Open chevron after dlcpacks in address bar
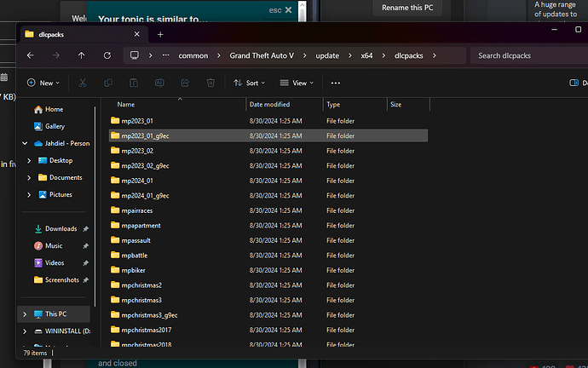The width and height of the screenshot is (588, 368). (435, 55)
